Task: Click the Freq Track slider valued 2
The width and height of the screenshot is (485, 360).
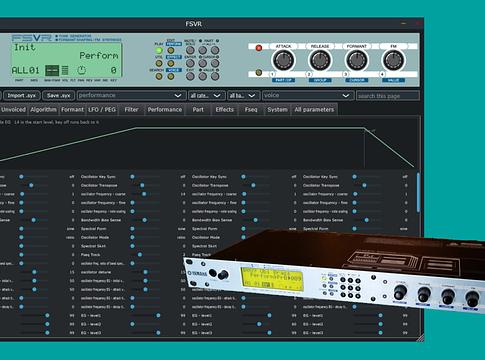Action: coord(145,255)
